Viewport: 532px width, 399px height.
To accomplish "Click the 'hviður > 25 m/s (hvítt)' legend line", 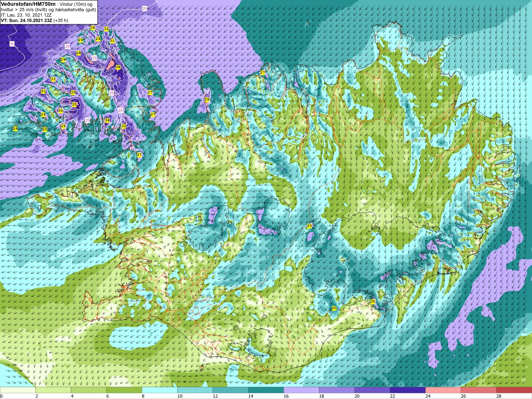I will 25,9.
